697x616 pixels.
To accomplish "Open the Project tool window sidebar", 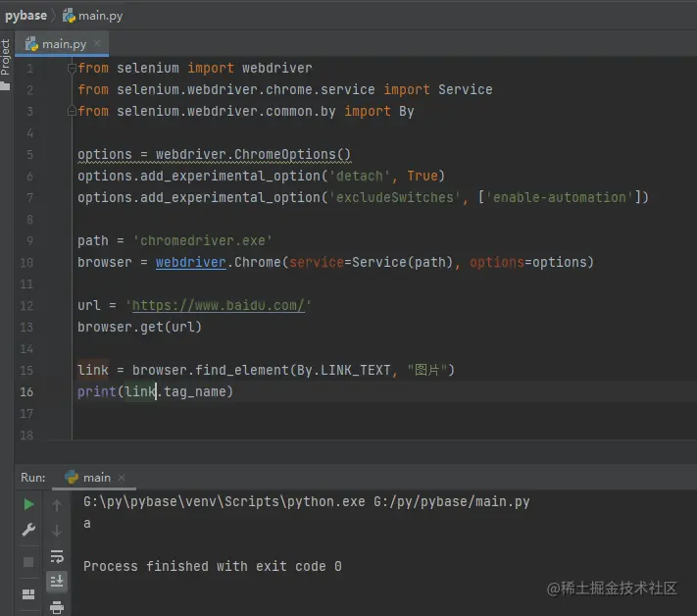I will [5, 64].
